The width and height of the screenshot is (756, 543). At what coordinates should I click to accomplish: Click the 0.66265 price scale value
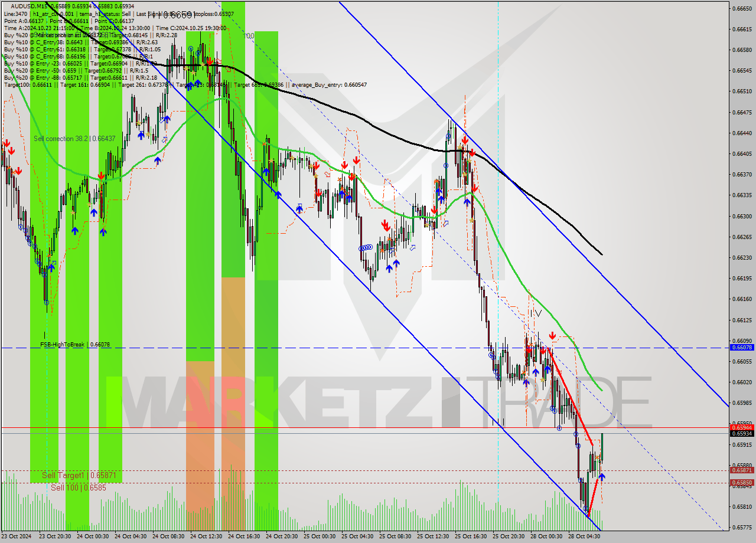[743, 237]
